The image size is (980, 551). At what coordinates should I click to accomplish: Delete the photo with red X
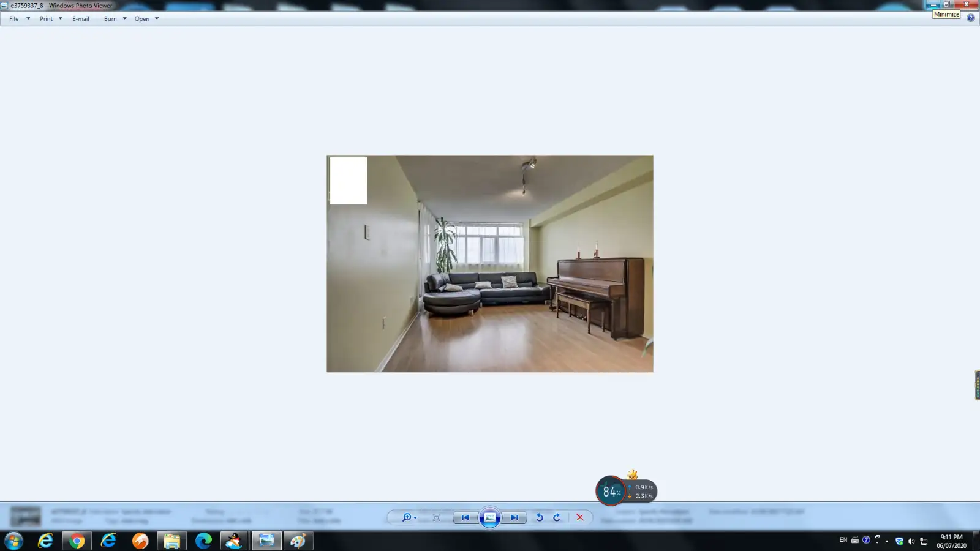pos(580,517)
